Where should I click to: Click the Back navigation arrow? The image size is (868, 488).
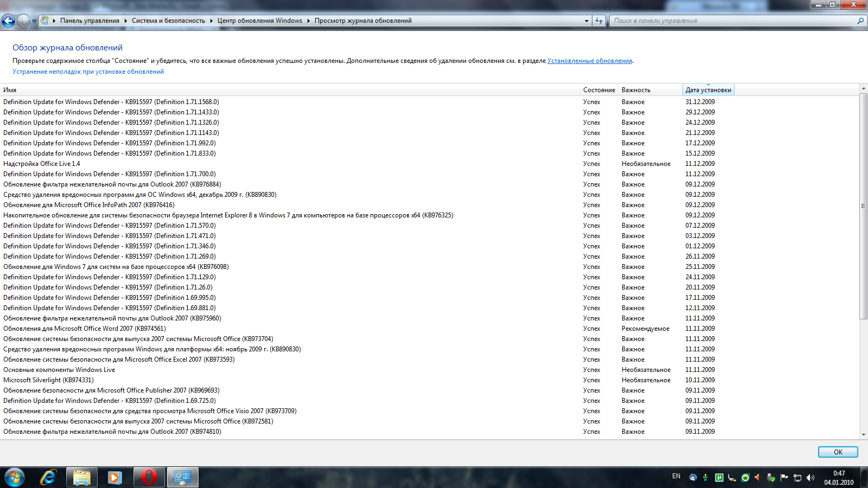8,21
